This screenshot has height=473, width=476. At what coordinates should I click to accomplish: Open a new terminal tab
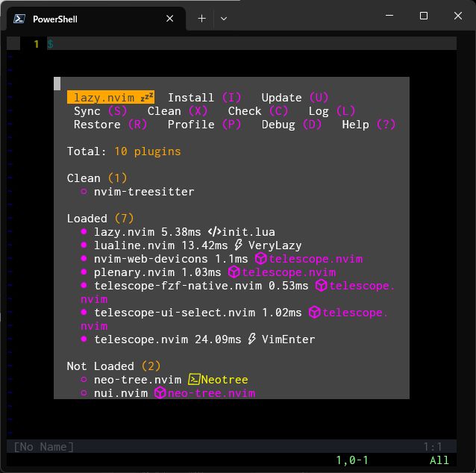(x=201, y=19)
